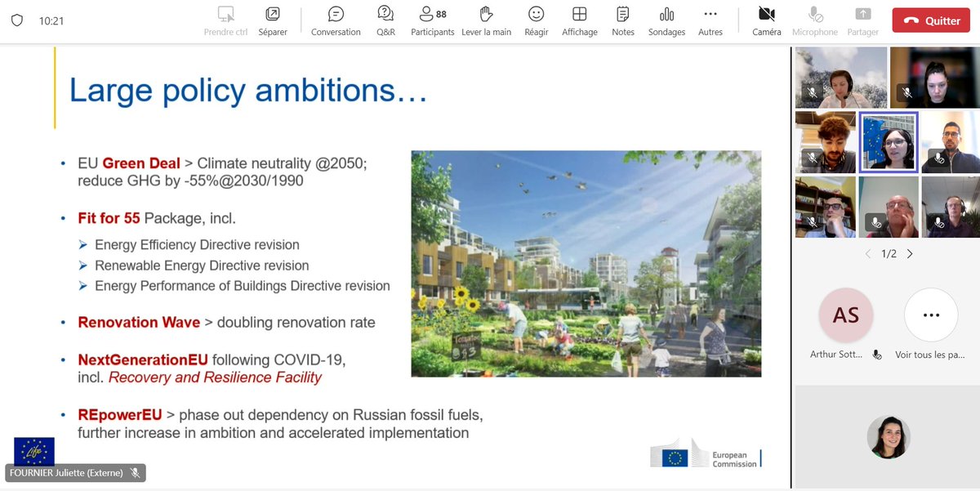Open the Sondages polls panel

point(666,21)
